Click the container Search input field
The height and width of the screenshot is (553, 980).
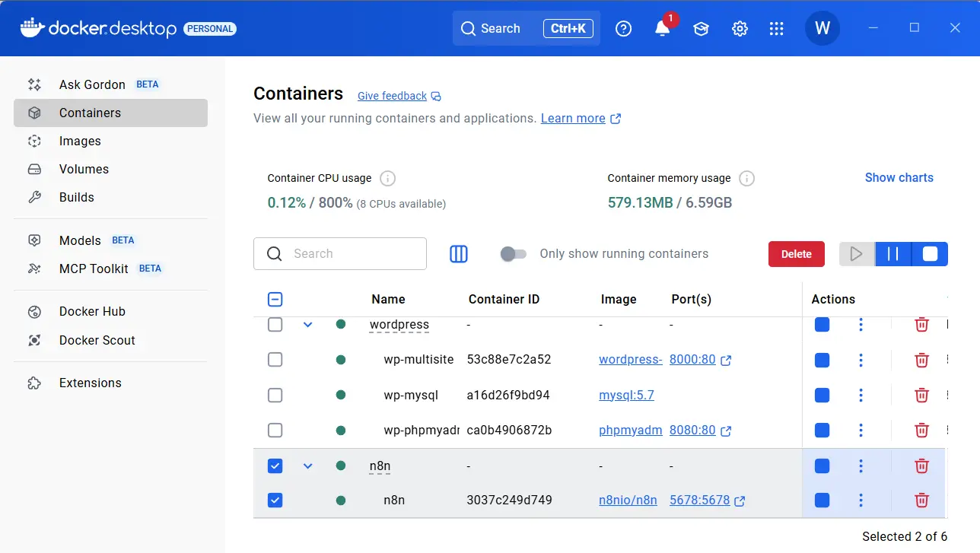[x=340, y=254]
